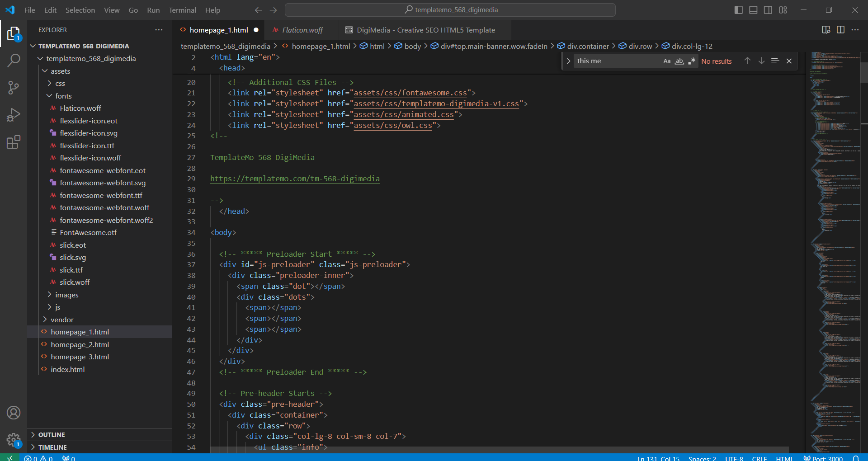Image resolution: width=868 pixels, height=461 pixels.
Task: Open the File menu
Action: point(30,10)
